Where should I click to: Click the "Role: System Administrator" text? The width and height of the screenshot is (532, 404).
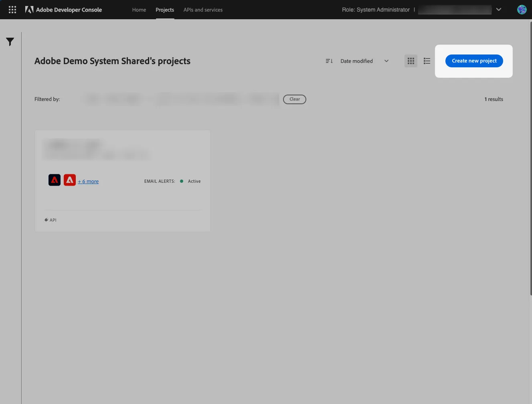pos(376,10)
